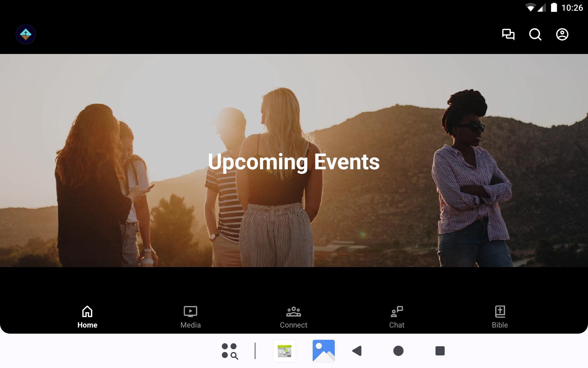
Task: Click the Upcoming Events title text
Action: coord(293,162)
